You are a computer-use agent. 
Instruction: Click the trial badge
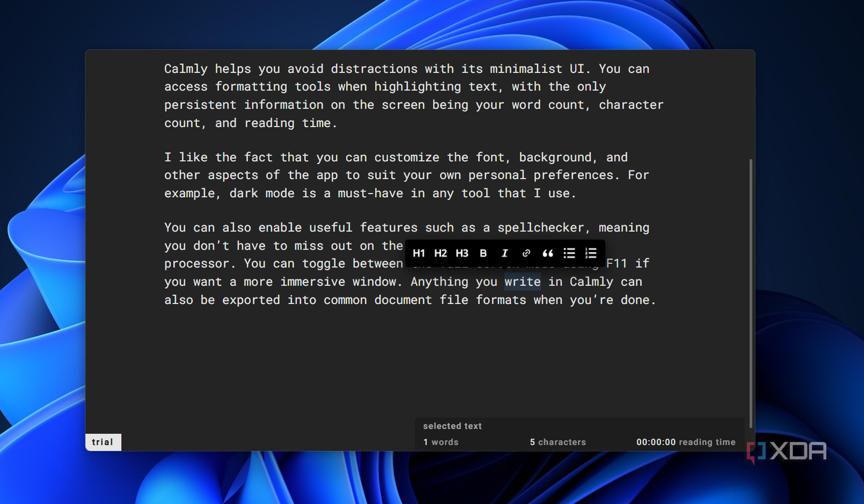click(x=103, y=442)
